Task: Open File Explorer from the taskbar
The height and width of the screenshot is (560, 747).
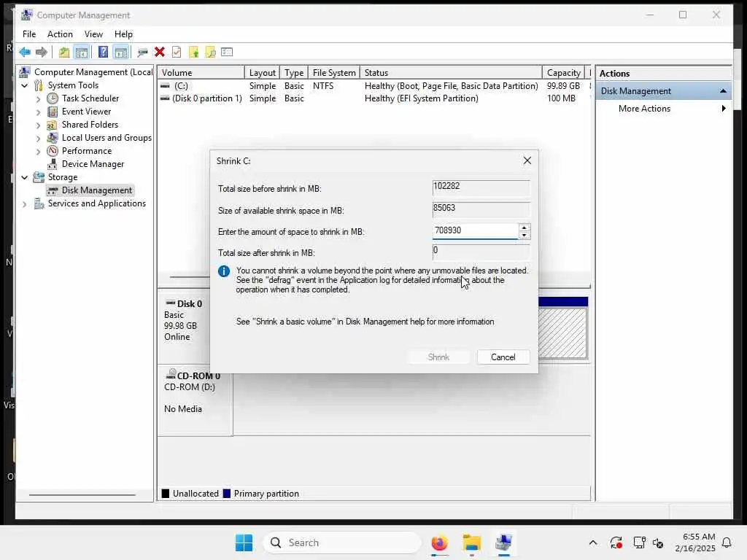Action: click(472, 542)
